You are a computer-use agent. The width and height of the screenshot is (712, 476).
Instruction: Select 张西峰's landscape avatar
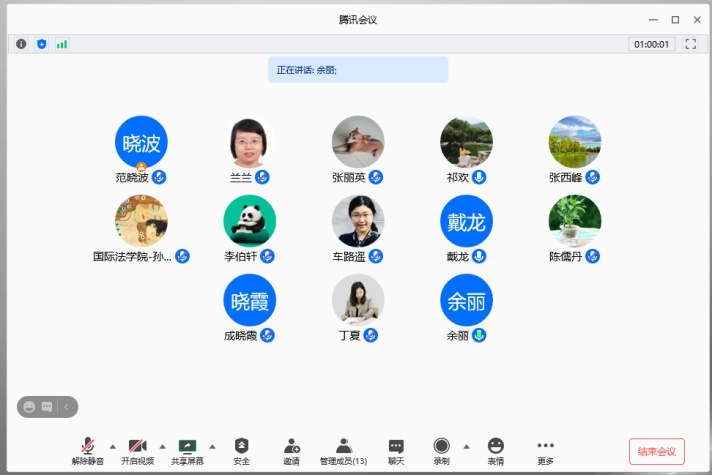[575, 142]
